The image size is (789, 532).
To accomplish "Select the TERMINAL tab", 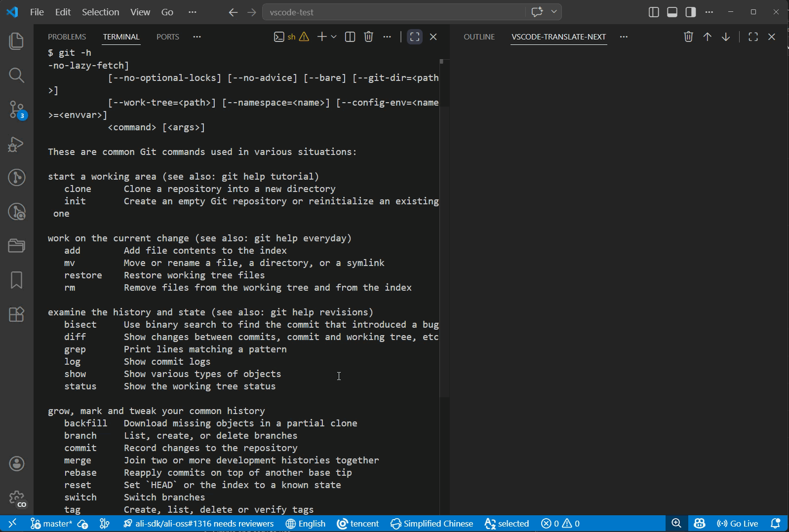I will click(x=121, y=37).
